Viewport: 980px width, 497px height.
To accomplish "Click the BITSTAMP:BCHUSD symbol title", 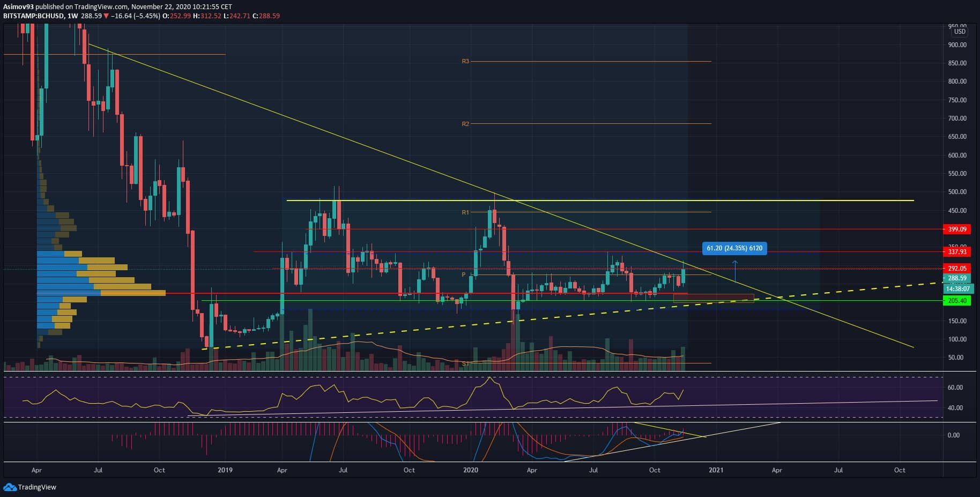I will (x=33, y=16).
